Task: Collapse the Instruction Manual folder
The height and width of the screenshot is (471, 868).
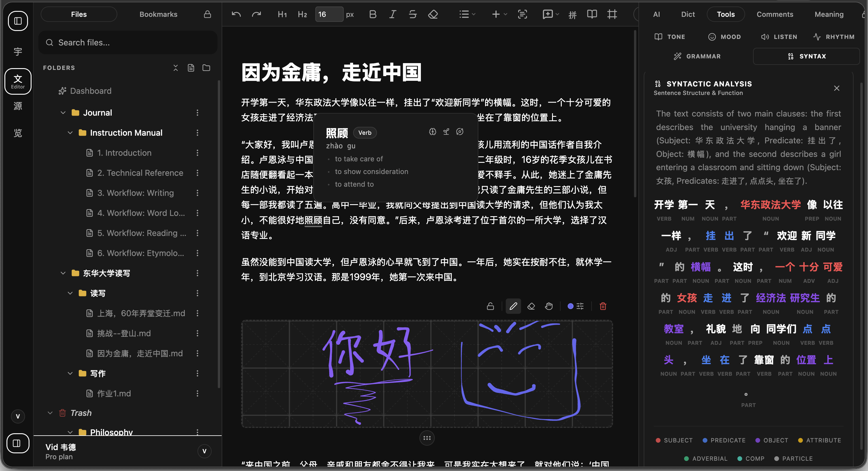Action: click(x=70, y=132)
